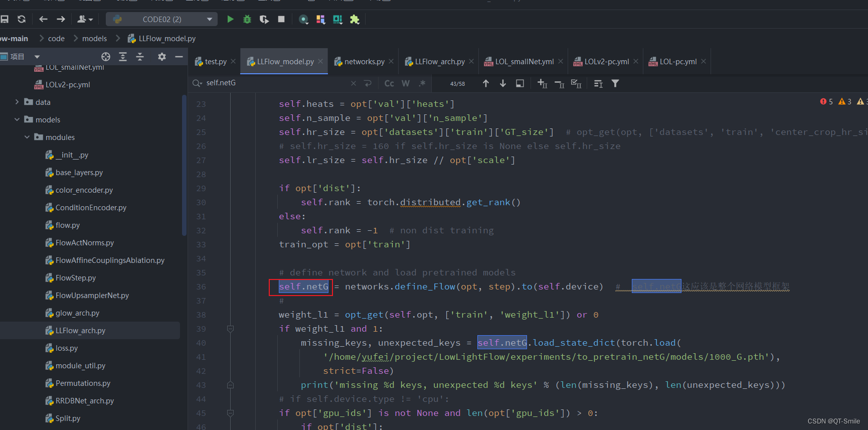Click LLFlow_model.py in the breadcrumb
The height and width of the screenshot is (430, 868).
[x=162, y=38]
